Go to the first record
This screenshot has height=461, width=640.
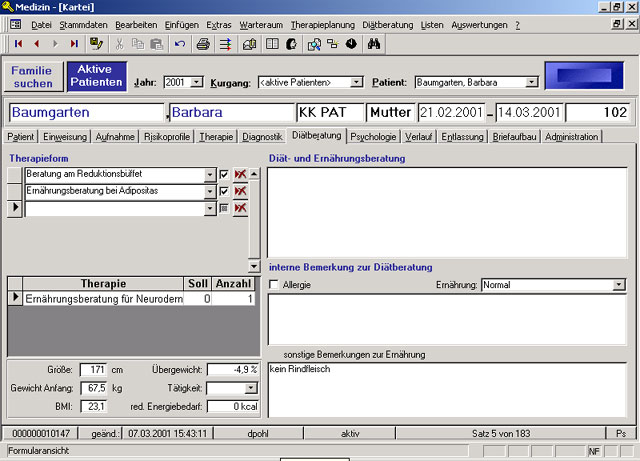[18, 44]
